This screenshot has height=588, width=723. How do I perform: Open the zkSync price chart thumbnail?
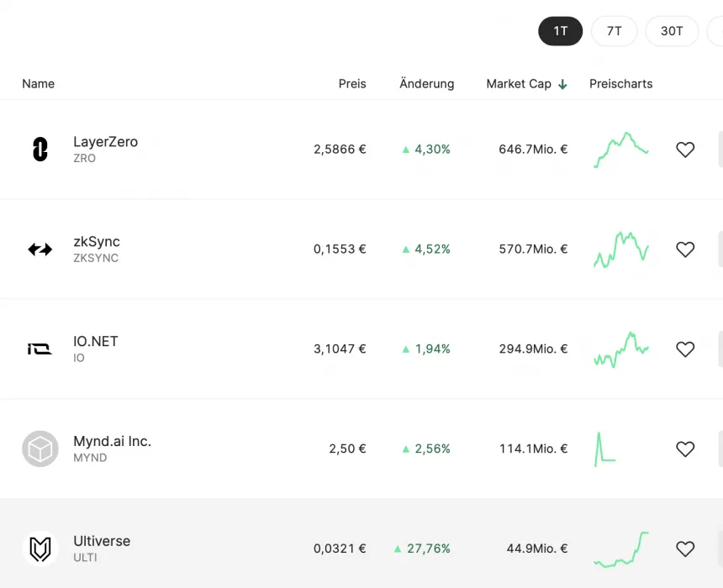pos(621,249)
